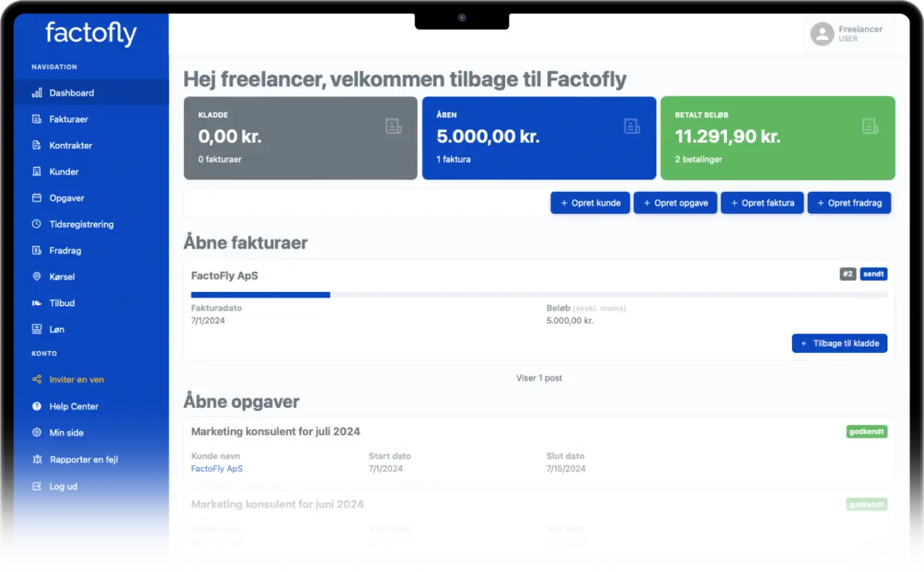The image size is (924, 572).
Task: Click the invoice icon on Betalt beløb card
Action: [x=870, y=126]
